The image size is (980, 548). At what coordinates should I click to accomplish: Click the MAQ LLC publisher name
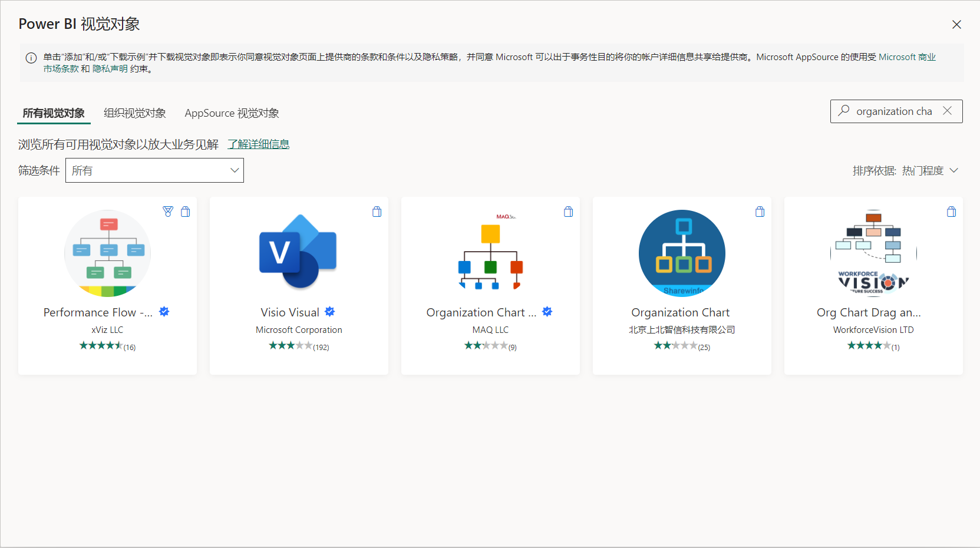tap(490, 330)
